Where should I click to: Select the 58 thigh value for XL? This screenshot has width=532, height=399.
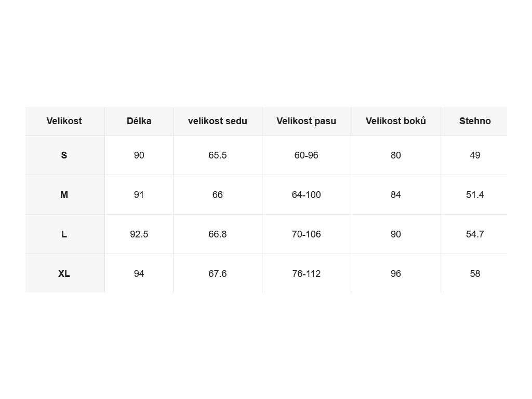(x=475, y=273)
